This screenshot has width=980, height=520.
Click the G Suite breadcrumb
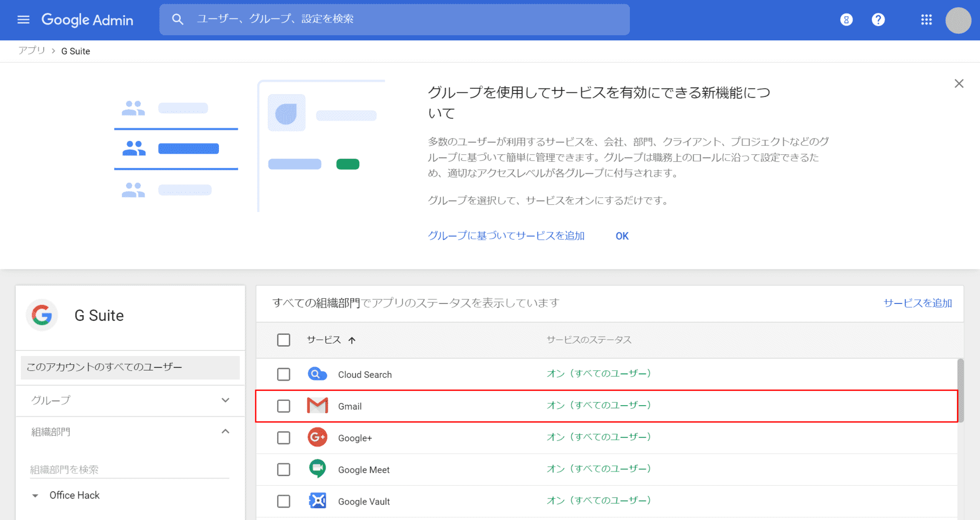pyautogui.click(x=76, y=51)
